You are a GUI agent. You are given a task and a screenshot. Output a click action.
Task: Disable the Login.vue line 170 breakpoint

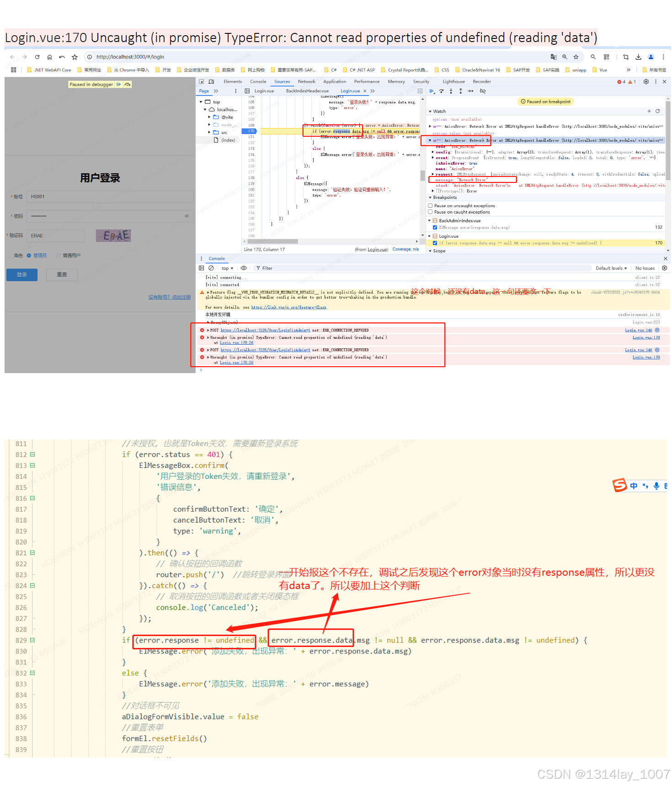435,243
